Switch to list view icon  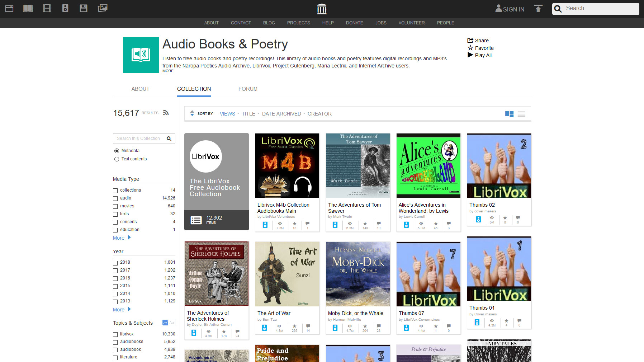(521, 114)
